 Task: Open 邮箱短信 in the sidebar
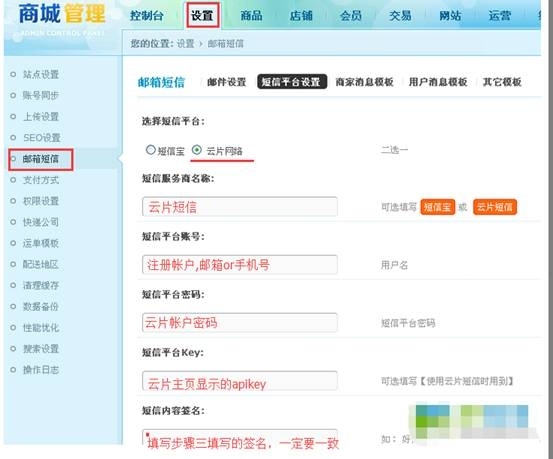click(41, 159)
